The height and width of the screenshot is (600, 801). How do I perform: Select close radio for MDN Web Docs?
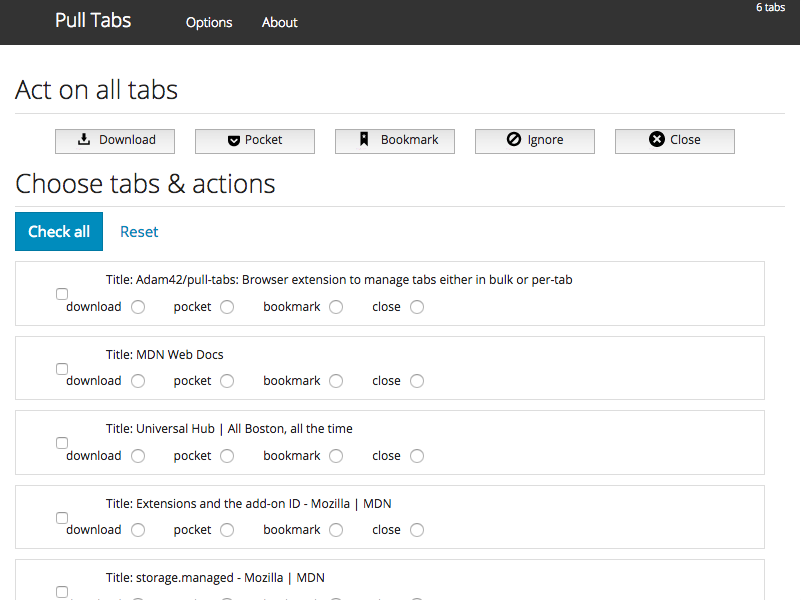[417, 381]
